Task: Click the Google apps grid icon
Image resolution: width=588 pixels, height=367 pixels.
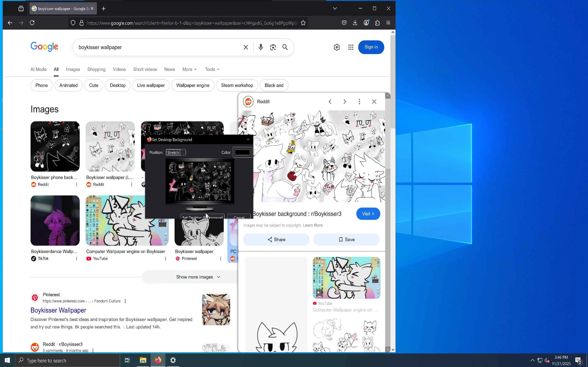Action: point(351,47)
